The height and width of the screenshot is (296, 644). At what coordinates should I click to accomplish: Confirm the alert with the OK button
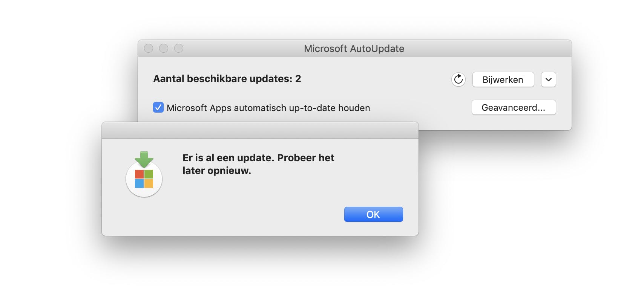tap(373, 214)
